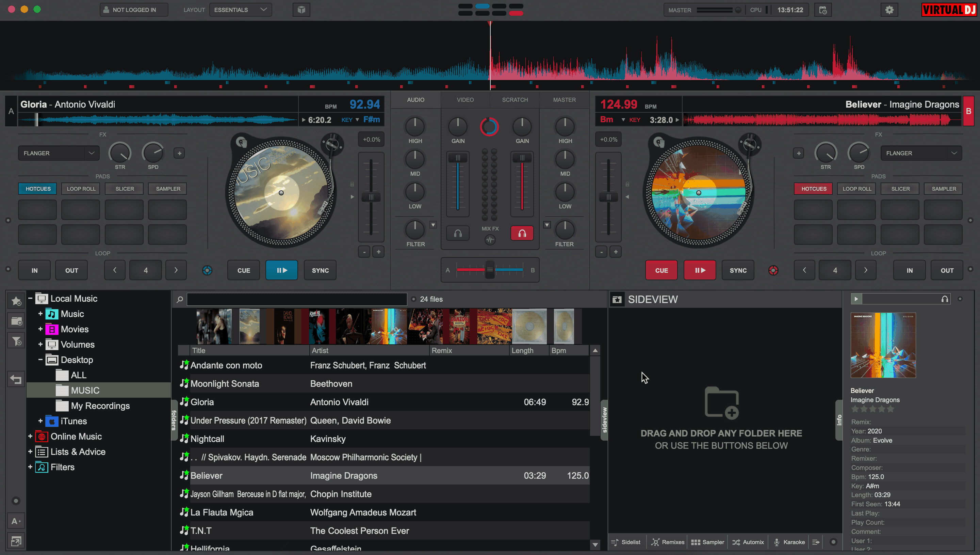Image resolution: width=980 pixels, height=555 pixels.
Task: Switch to the MASTER mixer tab
Action: [564, 100]
